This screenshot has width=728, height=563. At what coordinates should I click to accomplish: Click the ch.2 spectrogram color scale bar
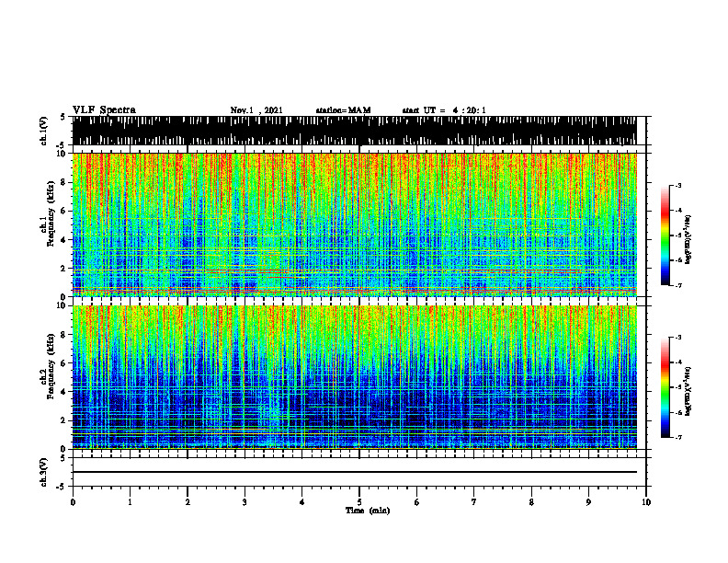point(665,387)
